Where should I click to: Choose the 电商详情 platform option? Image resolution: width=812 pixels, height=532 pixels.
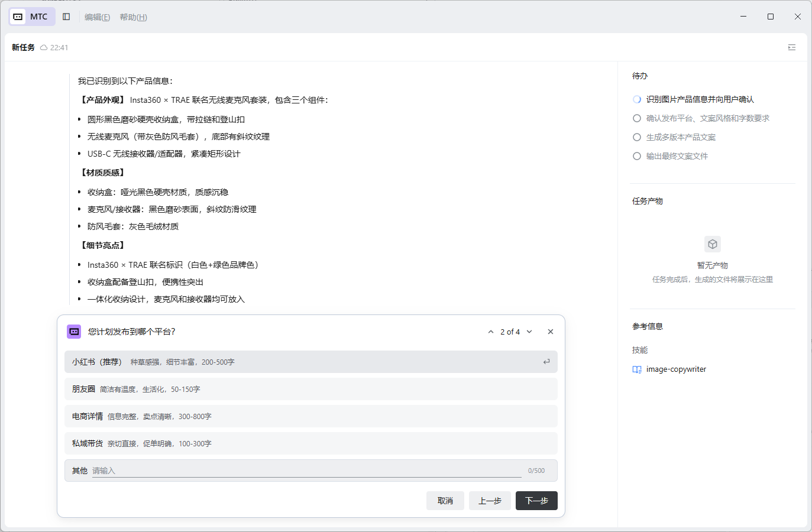(311, 416)
